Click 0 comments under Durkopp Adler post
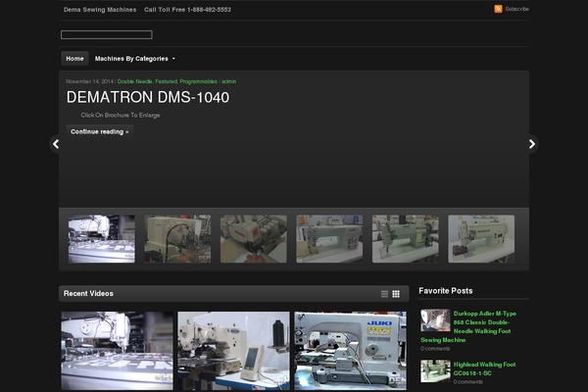 tap(435, 349)
